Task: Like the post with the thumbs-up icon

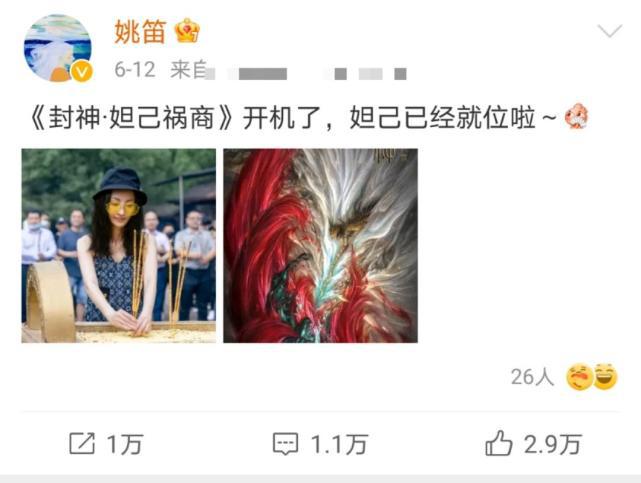Action: tap(498, 443)
